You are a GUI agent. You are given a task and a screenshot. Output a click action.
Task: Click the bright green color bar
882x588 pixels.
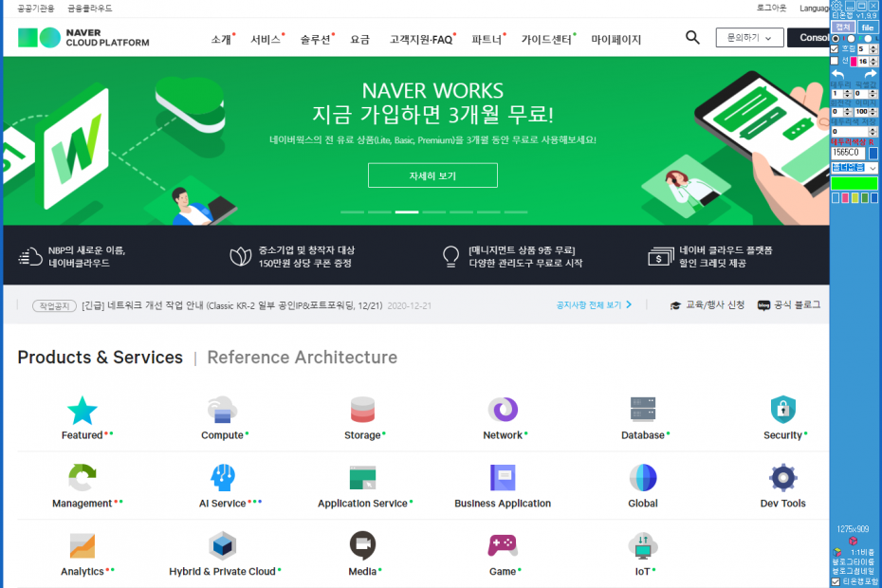point(854,183)
